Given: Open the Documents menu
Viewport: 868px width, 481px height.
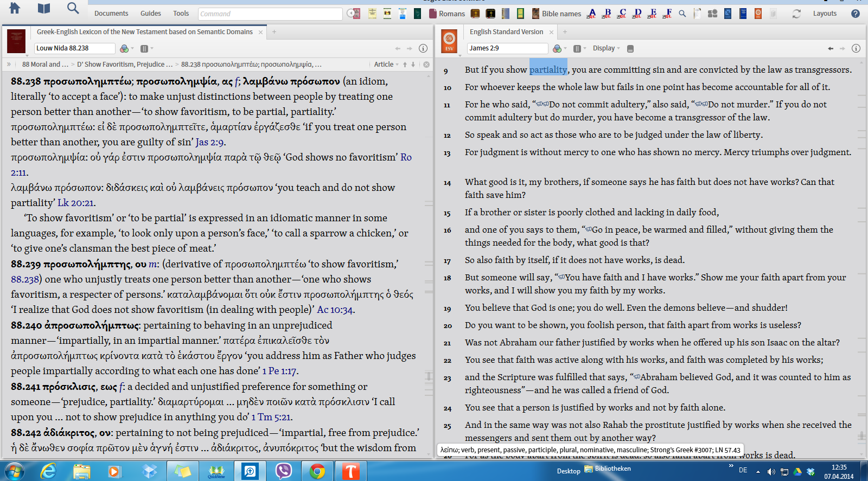Looking at the screenshot, I should [111, 14].
